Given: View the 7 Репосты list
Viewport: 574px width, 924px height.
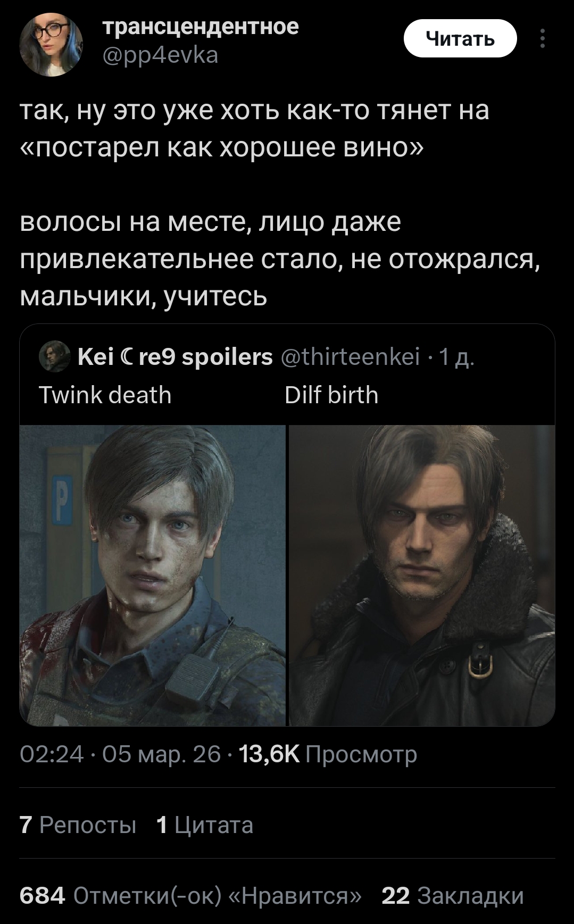Looking at the screenshot, I should [x=78, y=825].
